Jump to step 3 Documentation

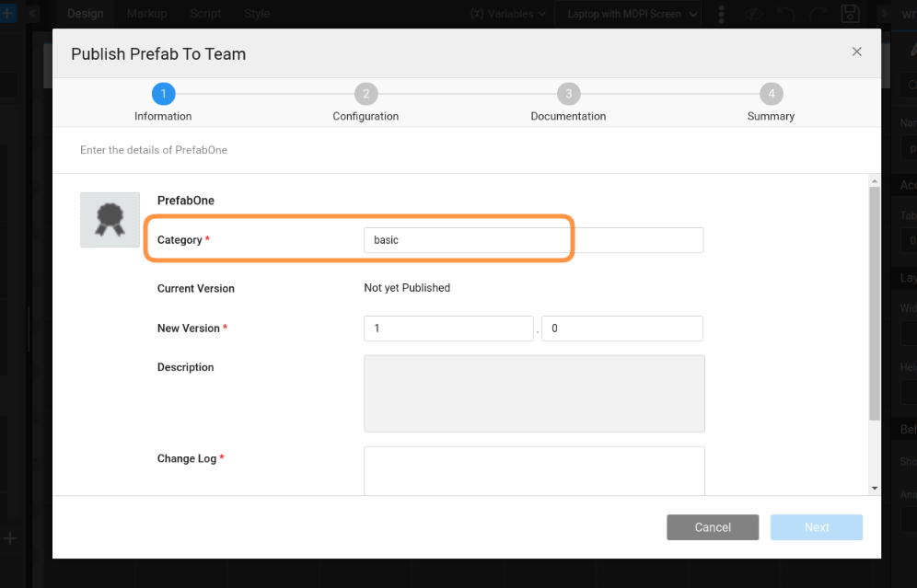(568, 94)
